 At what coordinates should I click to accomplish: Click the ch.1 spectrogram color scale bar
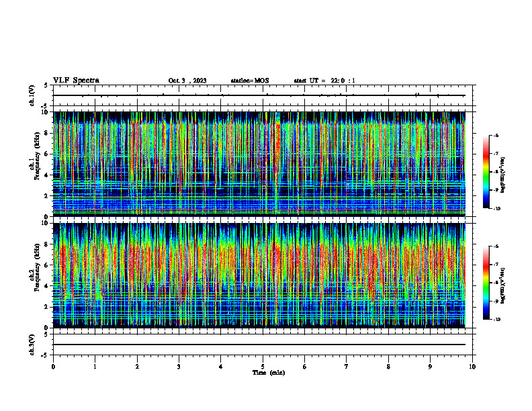[x=486, y=172]
